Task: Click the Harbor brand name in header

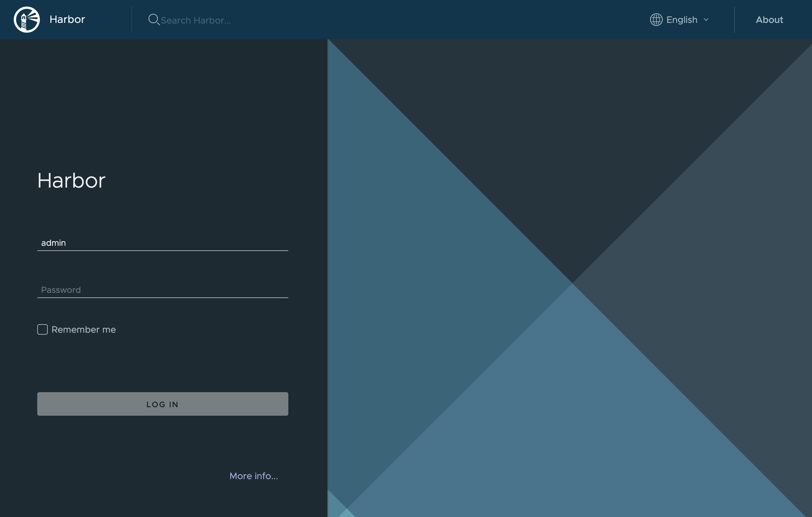Action: 67,19
